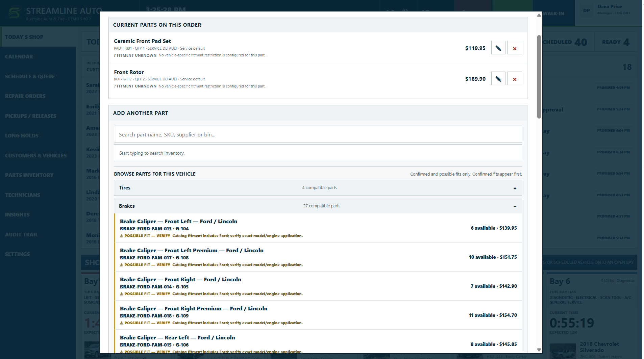644x359 pixels.
Task: Click the DP user avatar
Action: [x=586, y=10]
